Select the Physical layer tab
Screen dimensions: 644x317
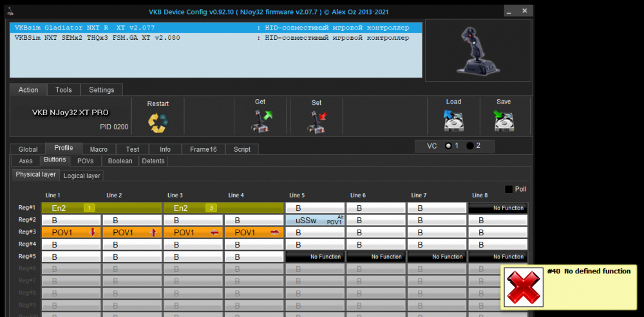(35, 174)
